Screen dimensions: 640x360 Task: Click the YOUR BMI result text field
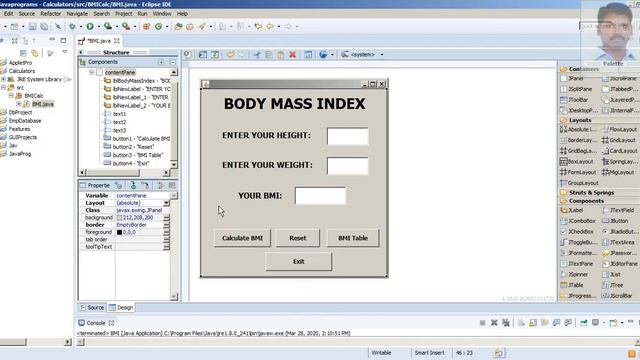click(320, 196)
